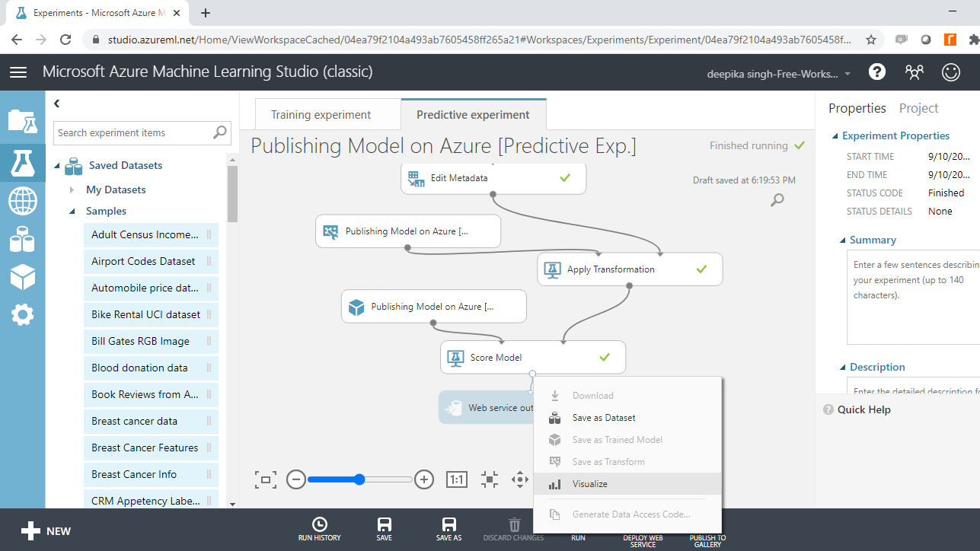Bookmark page with star icon

tap(871, 40)
